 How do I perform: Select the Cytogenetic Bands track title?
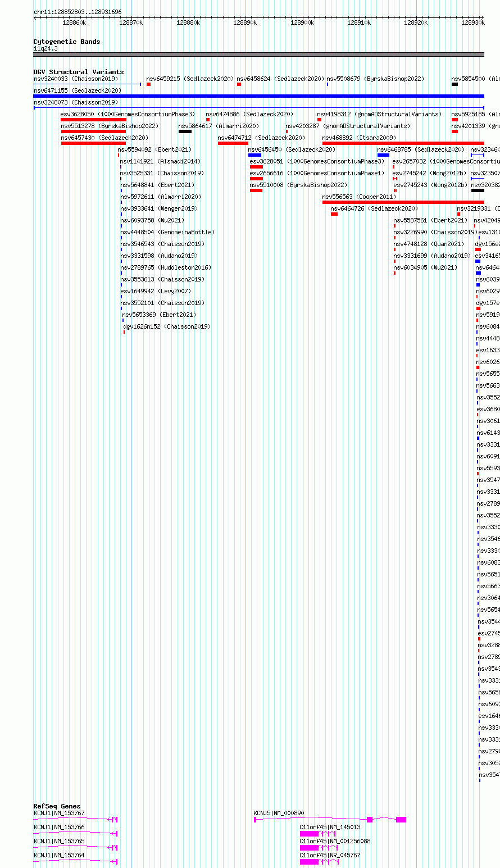[67, 42]
